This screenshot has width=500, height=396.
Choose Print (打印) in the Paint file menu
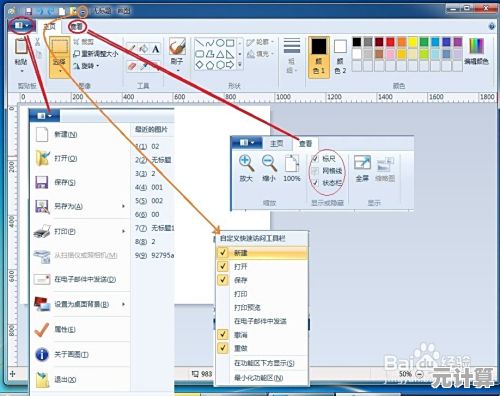pyautogui.click(x=79, y=231)
